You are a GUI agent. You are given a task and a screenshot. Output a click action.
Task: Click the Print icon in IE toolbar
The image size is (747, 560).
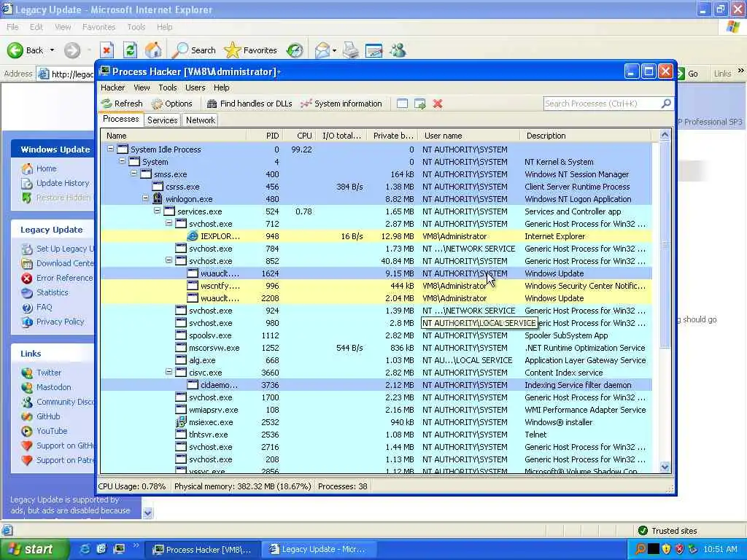[x=351, y=50]
